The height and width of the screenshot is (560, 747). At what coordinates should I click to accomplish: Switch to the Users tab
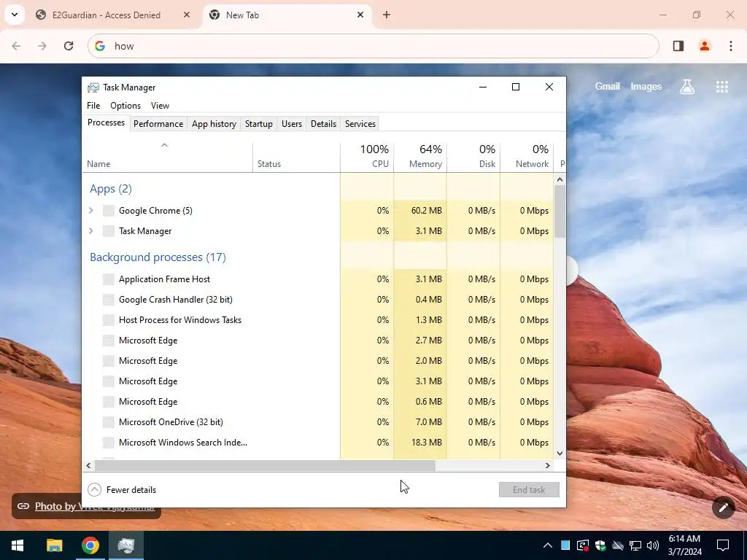[x=292, y=124]
